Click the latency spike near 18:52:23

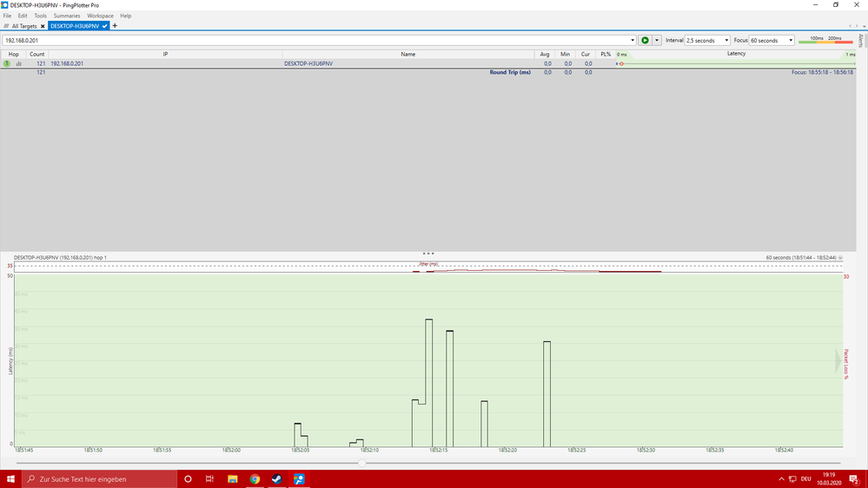click(547, 394)
